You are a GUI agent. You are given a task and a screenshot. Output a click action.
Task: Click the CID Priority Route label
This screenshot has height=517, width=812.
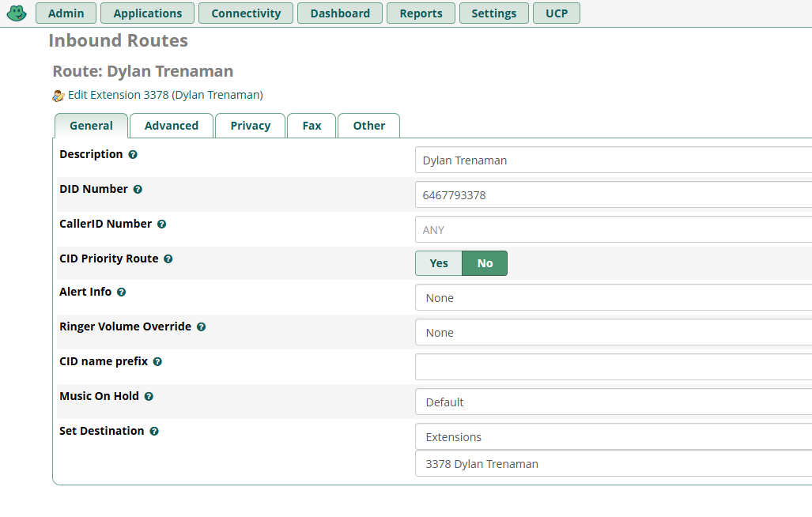pos(109,258)
